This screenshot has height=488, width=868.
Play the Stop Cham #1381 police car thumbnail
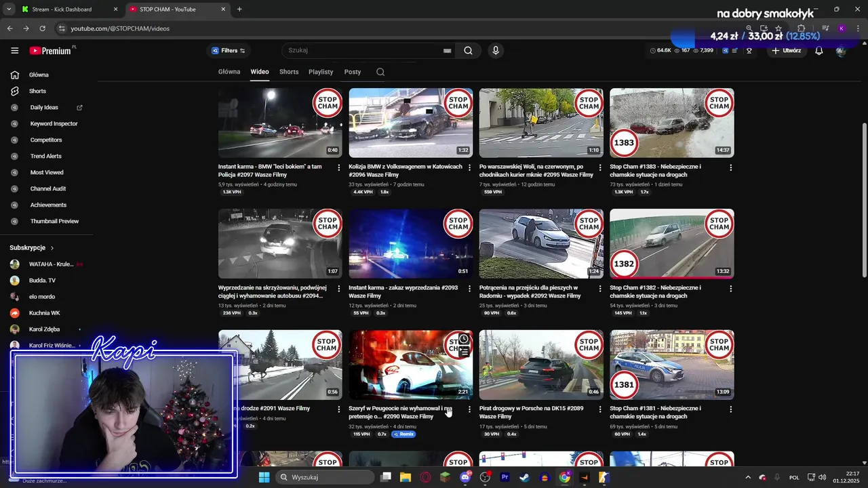pos(671,365)
